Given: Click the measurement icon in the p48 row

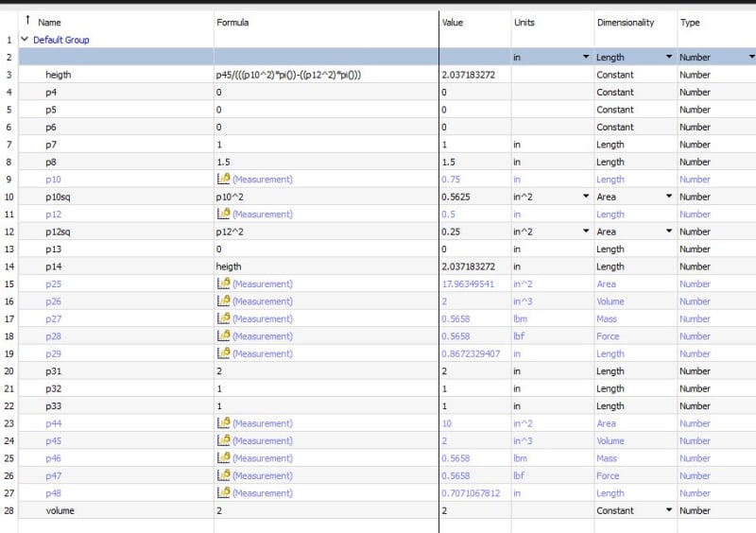Looking at the screenshot, I should [x=223, y=492].
